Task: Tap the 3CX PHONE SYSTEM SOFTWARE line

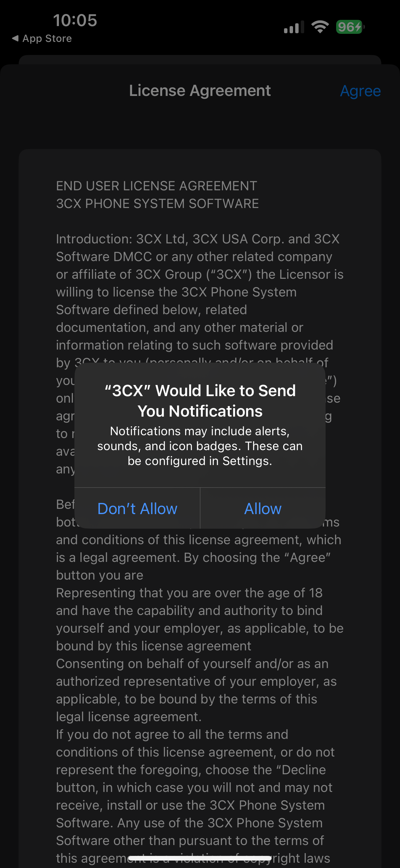Action: click(x=157, y=204)
